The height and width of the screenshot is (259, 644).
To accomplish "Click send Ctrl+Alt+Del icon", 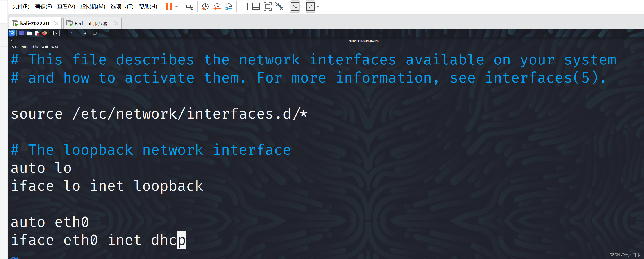I will click(x=190, y=7).
